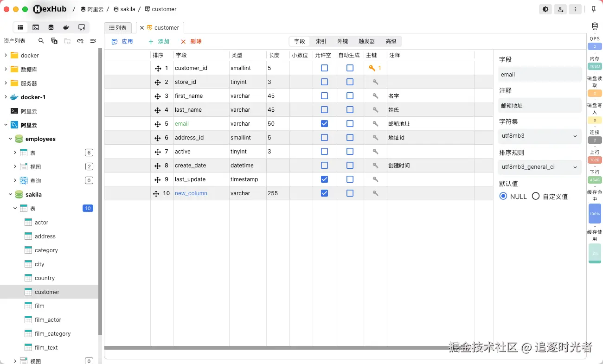Toggle primary key icon for email row

(376, 124)
